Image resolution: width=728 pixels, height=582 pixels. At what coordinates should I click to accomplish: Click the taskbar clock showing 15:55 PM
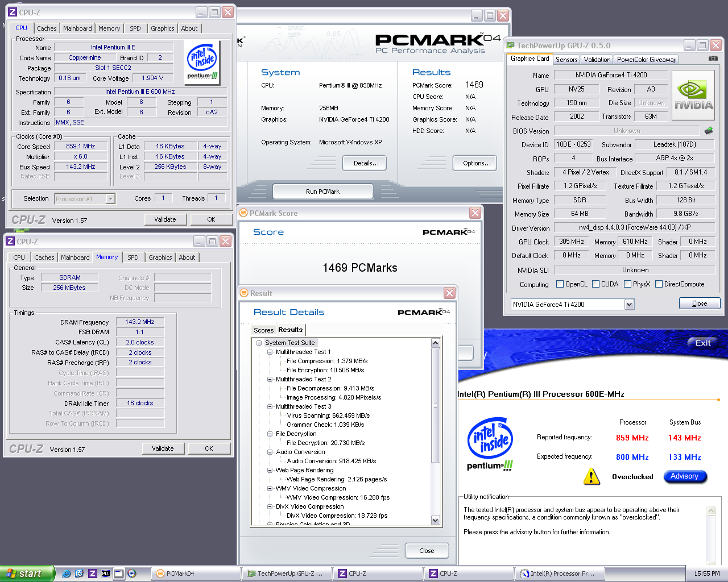pyautogui.click(x=706, y=573)
